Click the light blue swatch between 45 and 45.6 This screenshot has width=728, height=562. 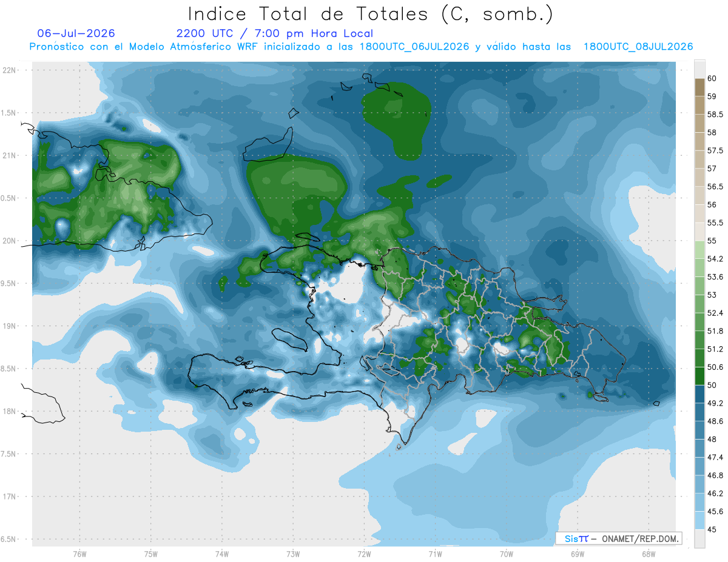tap(699, 521)
